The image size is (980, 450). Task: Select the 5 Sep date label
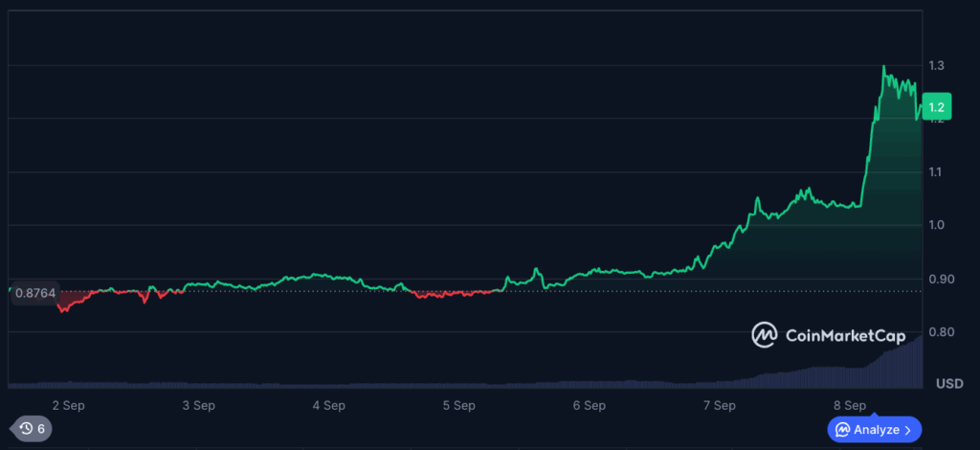point(459,406)
